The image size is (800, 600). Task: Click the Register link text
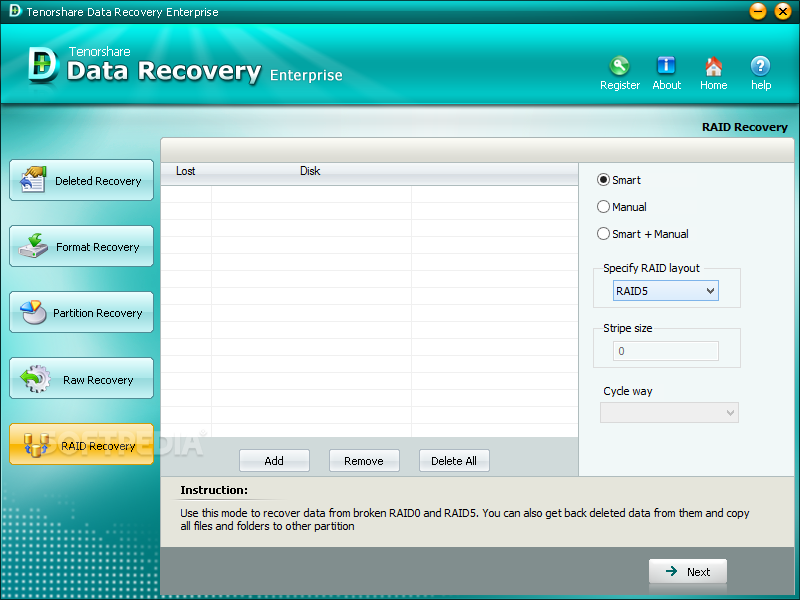(x=619, y=85)
